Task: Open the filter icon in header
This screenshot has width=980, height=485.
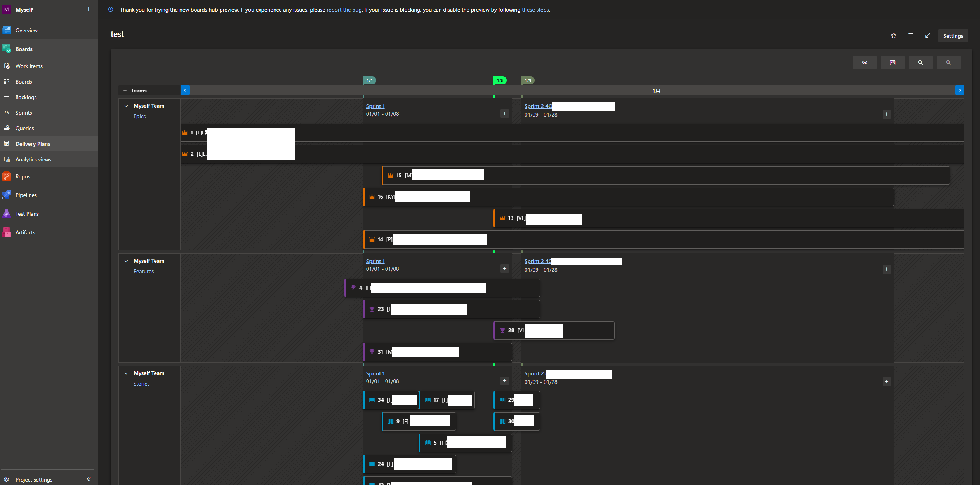Action: 910,35
